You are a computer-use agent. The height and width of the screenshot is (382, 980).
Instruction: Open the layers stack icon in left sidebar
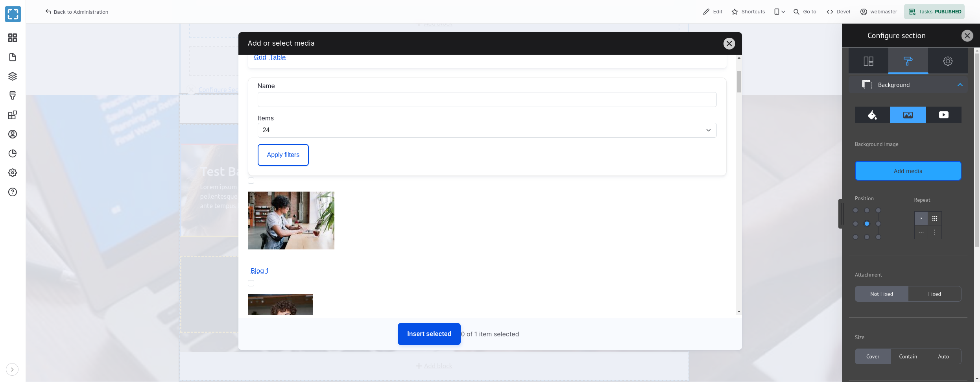pos(13,76)
